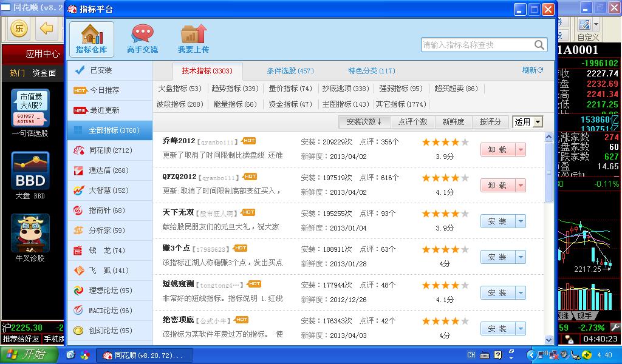Open the 趋势指标 (339) category
The height and width of the screenshot is (364, 622).
(x=235, y=89)
